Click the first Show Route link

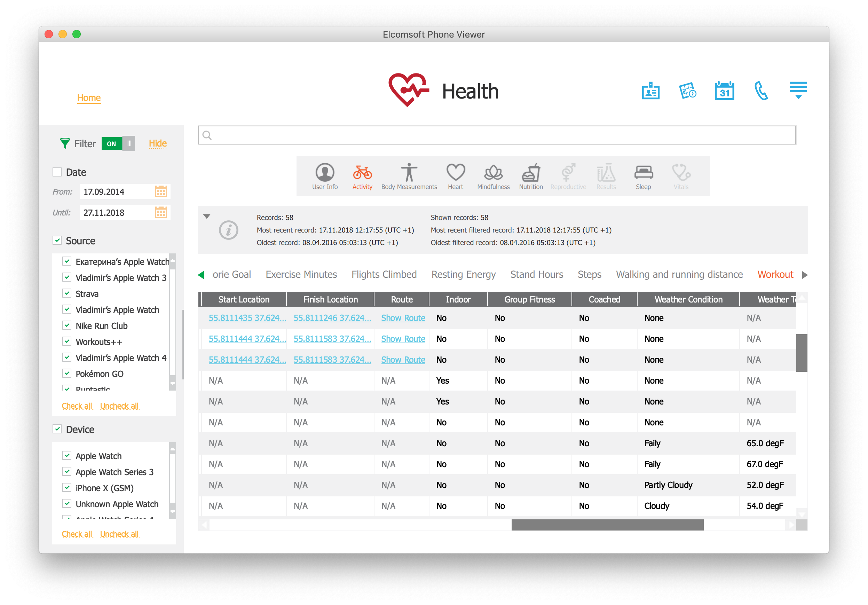[403, 318]
